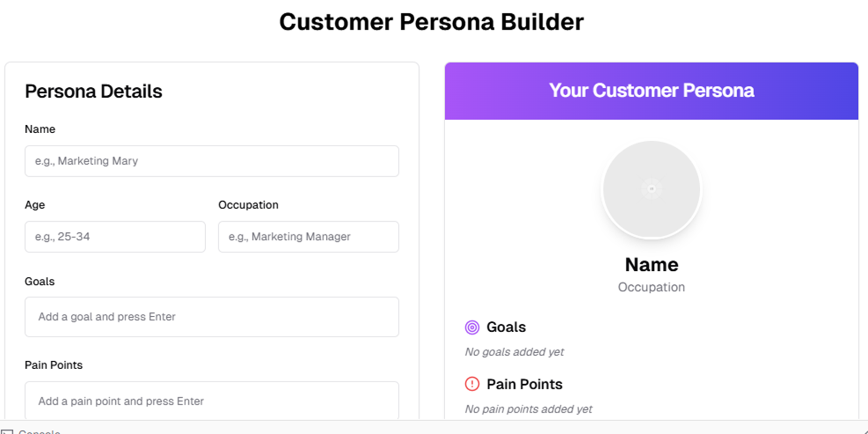Click the Customer Persona Builder title
Viewport: 868px width, 434px height.
coord(432,22)
